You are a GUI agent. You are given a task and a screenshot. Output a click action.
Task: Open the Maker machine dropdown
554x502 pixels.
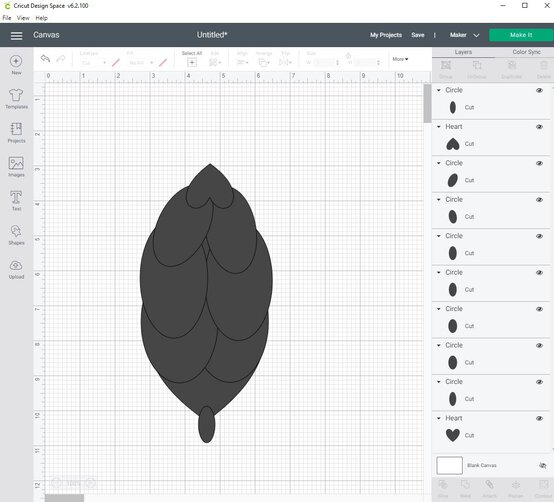(x=464, y=35)
